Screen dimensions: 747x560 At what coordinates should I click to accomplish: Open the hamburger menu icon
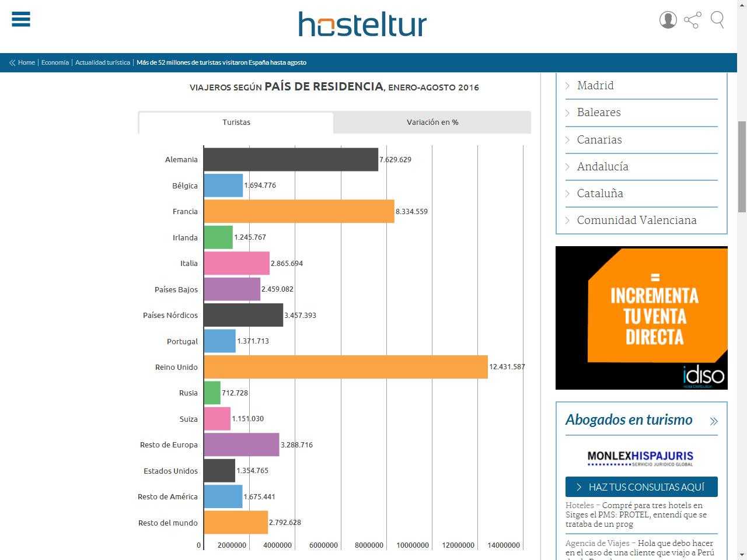pyautogui.click(x=21, y=19)
